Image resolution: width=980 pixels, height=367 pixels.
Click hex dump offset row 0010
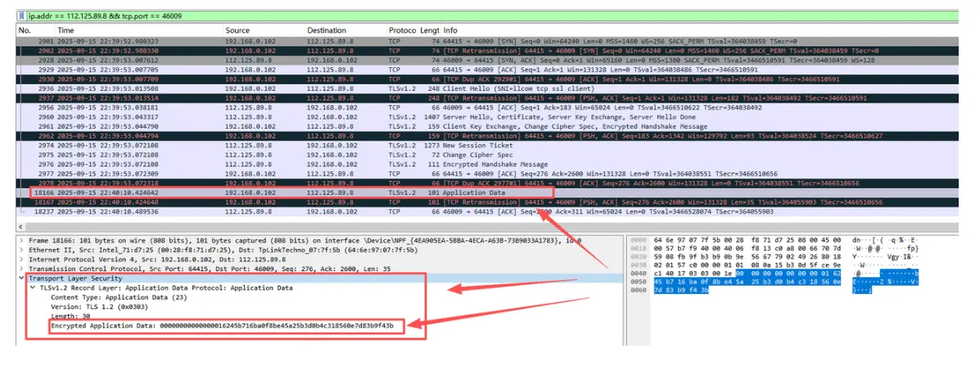coord(638,248)
